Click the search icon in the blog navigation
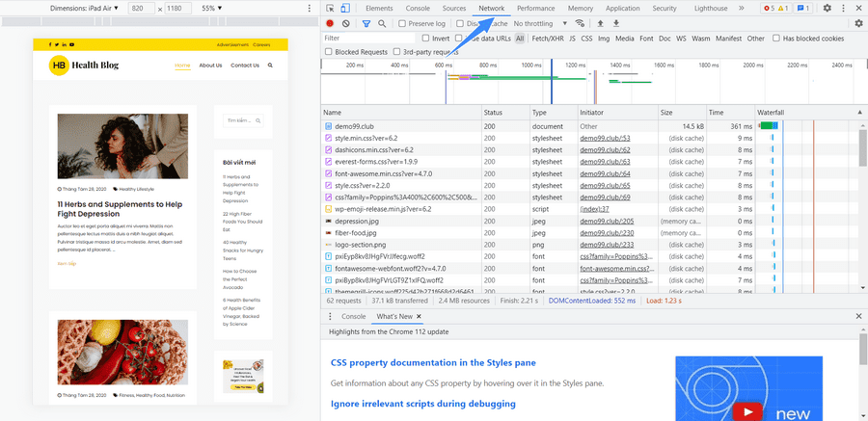The height and width of the screenshot is (421, 868). pyautogui.click(x=270, y=66)
